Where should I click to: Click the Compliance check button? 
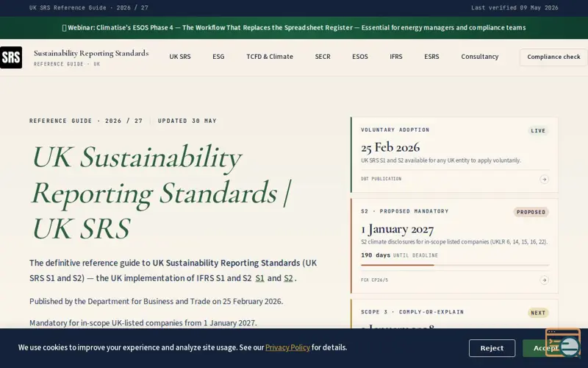pos(553,57)
